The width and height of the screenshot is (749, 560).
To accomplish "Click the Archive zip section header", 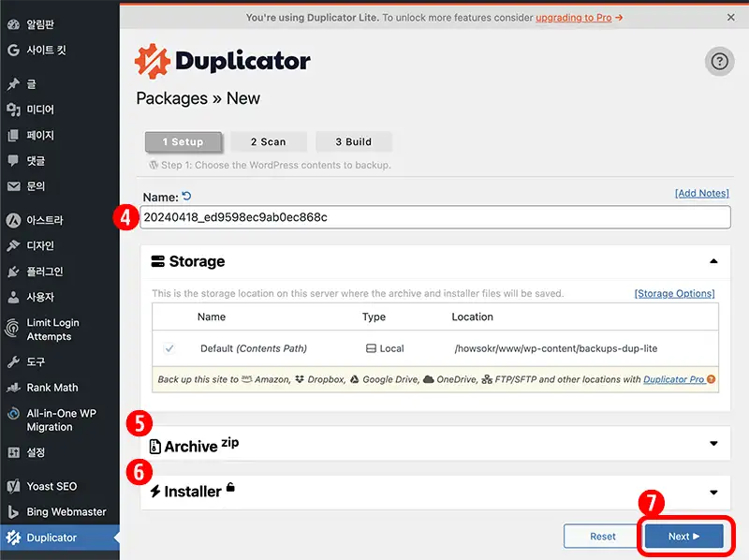I will [x=435, y=444].
